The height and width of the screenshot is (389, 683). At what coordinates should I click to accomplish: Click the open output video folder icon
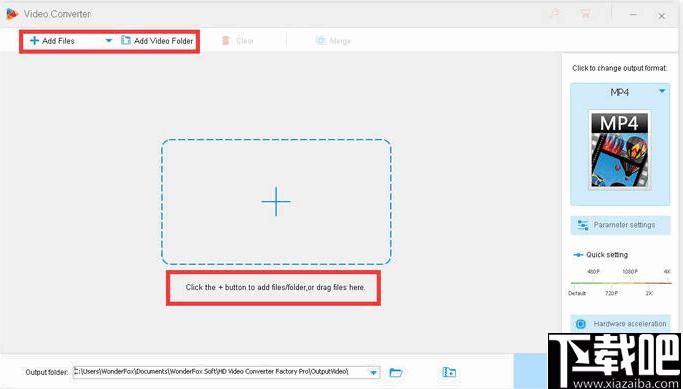[449, 372]
